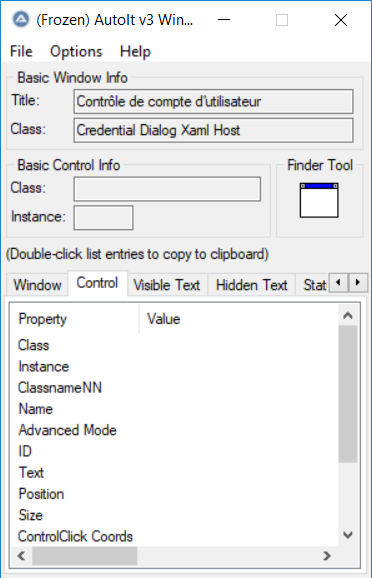Minimize the AutoIt Window Info window
The width and height of the screenshot is (372, 578).
click(224, 20)
